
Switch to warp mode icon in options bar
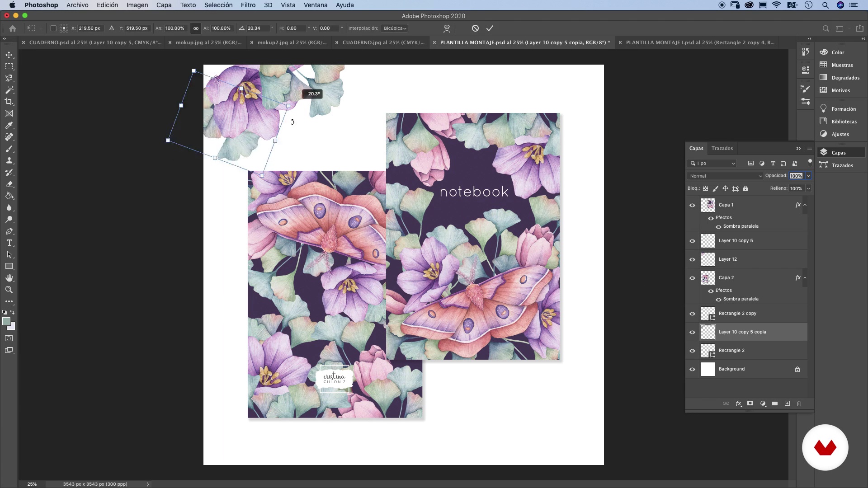tap(447, 28)
